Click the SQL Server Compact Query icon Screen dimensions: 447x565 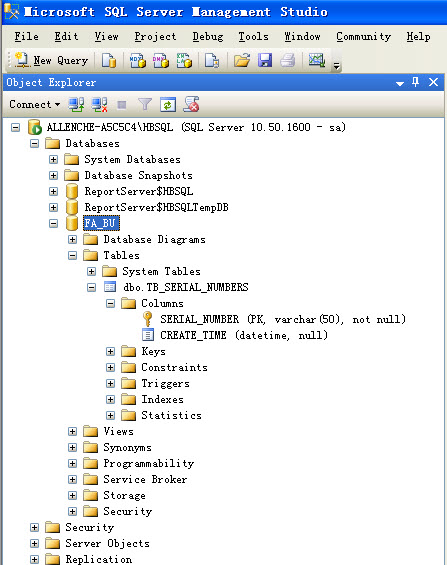[212, 60]
